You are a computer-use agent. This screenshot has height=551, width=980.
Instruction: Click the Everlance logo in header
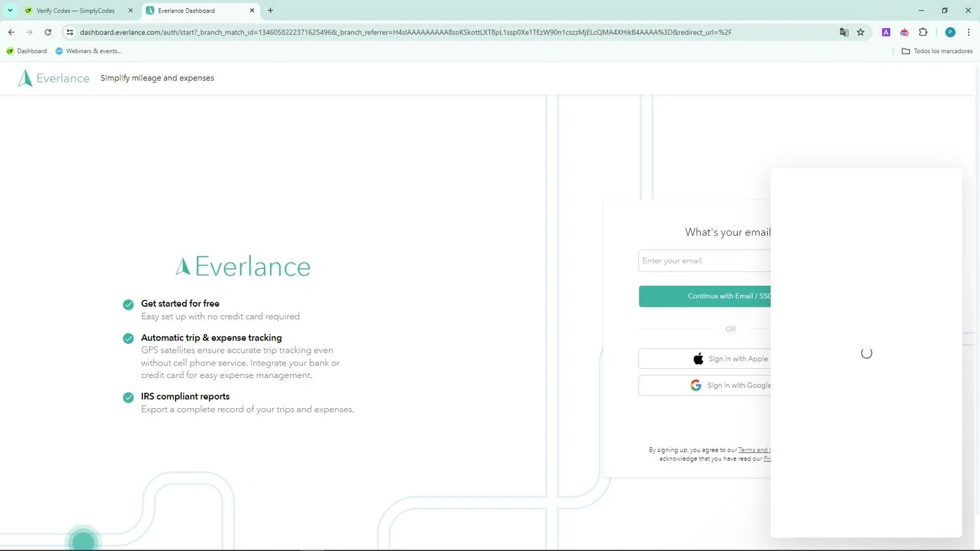[54, 78]
